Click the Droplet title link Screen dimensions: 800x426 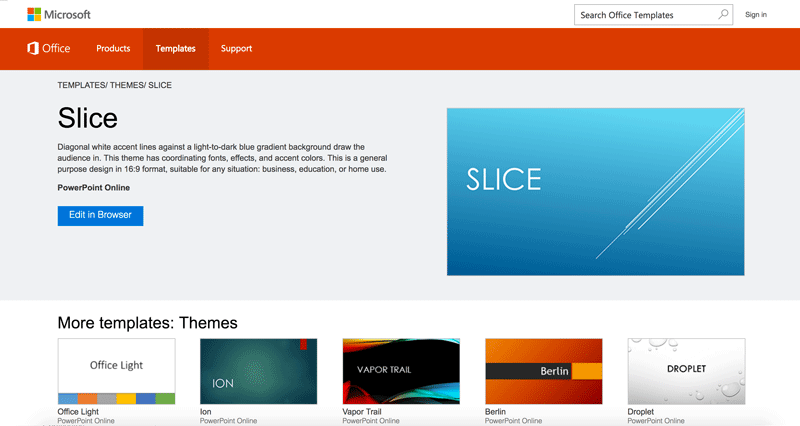640,412
